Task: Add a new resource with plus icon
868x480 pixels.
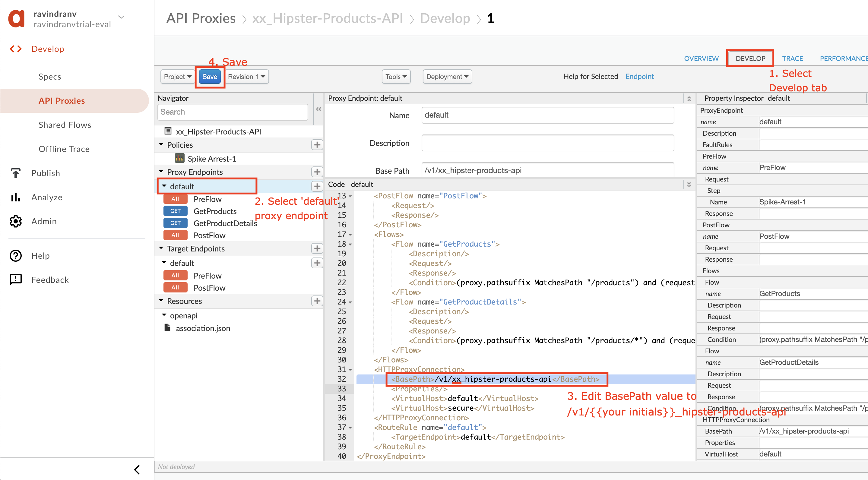Action: (317, 301)
